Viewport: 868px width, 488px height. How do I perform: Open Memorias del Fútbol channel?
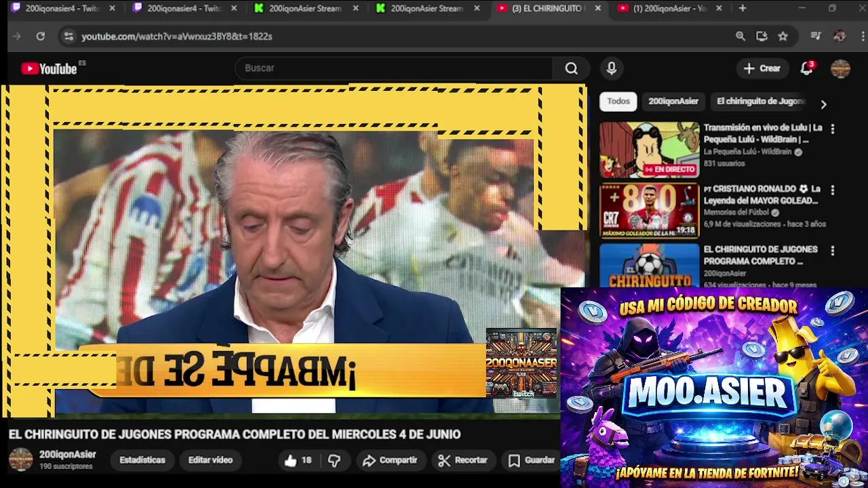[736, 213]
